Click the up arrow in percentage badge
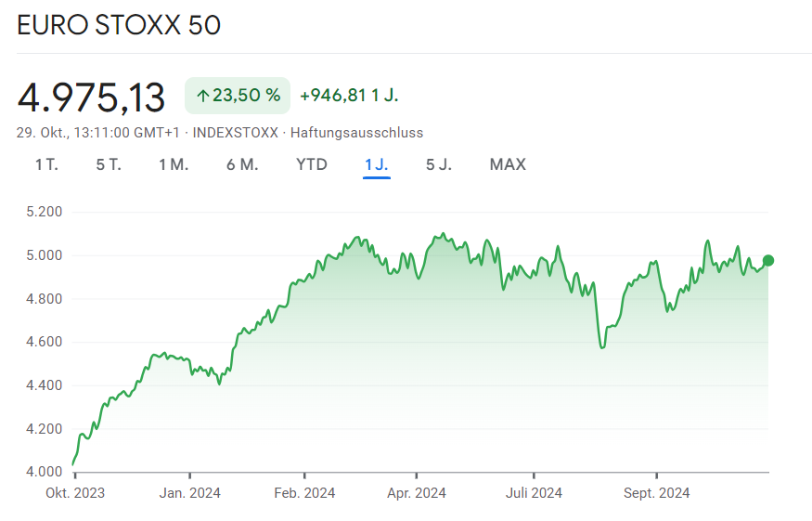The image size is (812, 521). pos(203,96)
